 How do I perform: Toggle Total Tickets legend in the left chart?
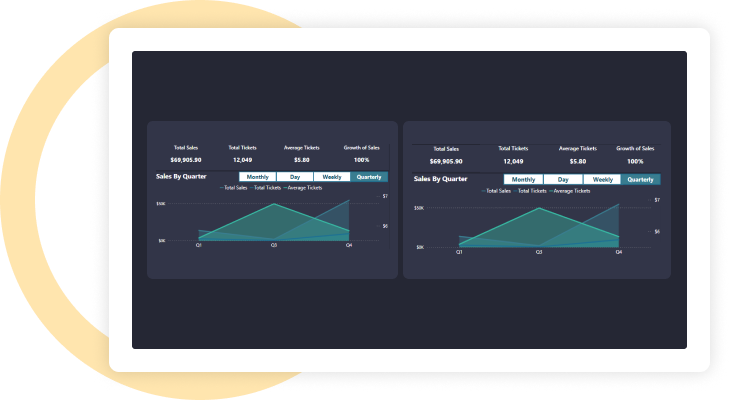[266, 187]
